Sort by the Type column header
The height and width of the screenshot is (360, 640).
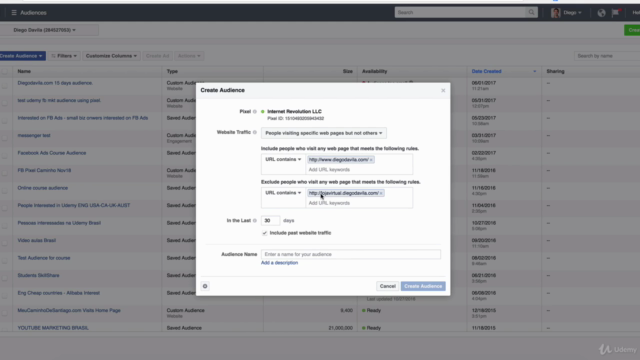tap(172, 71)
